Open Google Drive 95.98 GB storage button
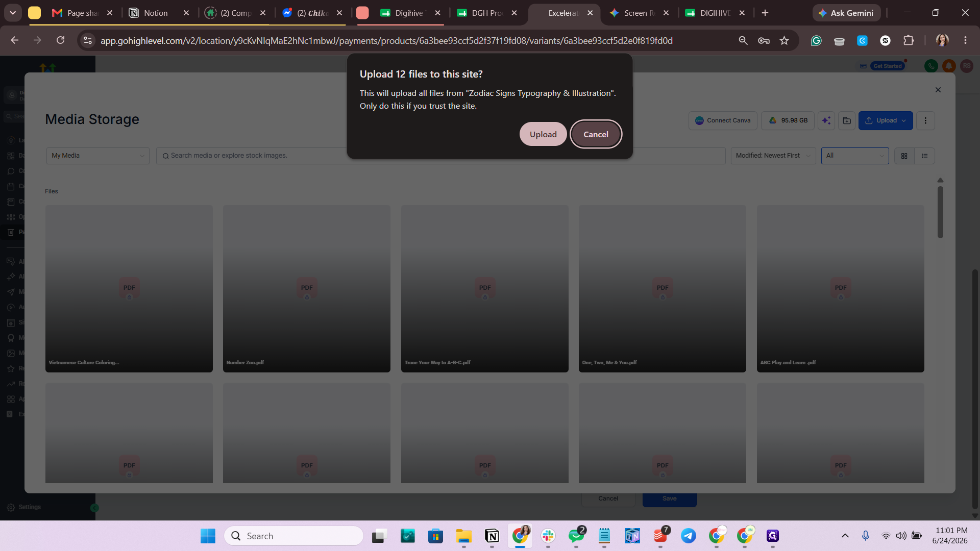Screen dimensions: 980x551 [x=788, y=120]
